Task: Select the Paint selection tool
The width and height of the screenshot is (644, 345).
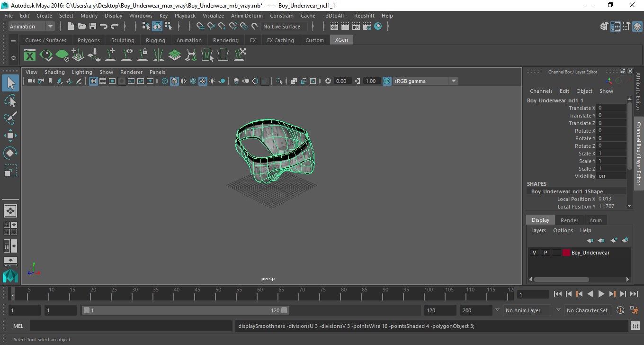Action: point(10,118)
